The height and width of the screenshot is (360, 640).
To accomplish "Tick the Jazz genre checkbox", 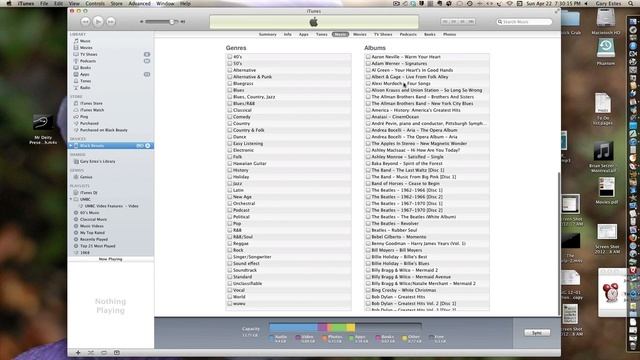I will click(229, 184).
